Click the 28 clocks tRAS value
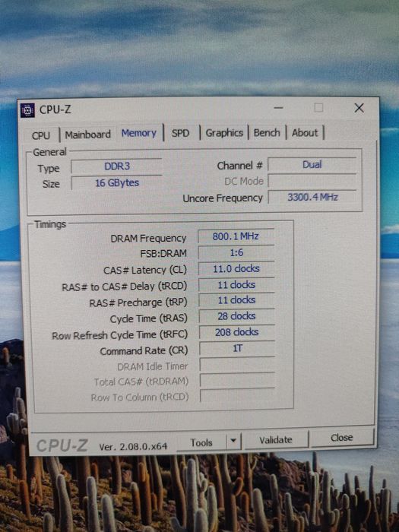This screenshot has height=532, width=399. pyautogui.click(x=236, y=316)
